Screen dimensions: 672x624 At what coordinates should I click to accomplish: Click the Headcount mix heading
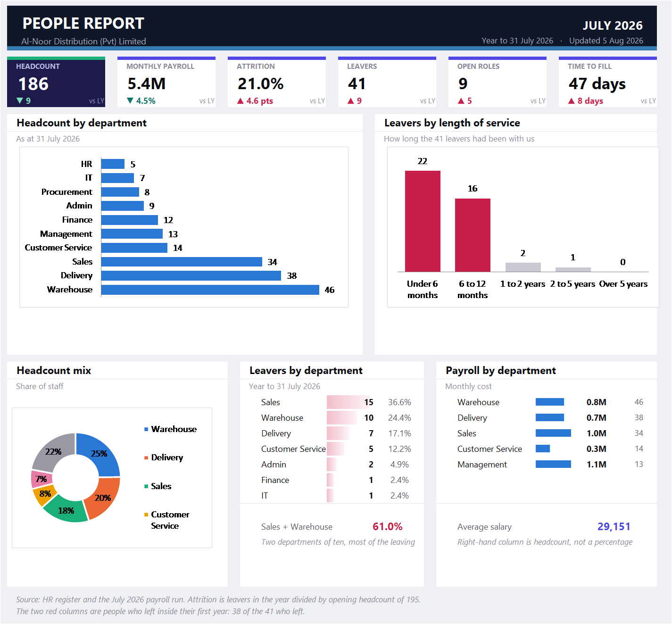pyautogui.click(x=54, y=371)
